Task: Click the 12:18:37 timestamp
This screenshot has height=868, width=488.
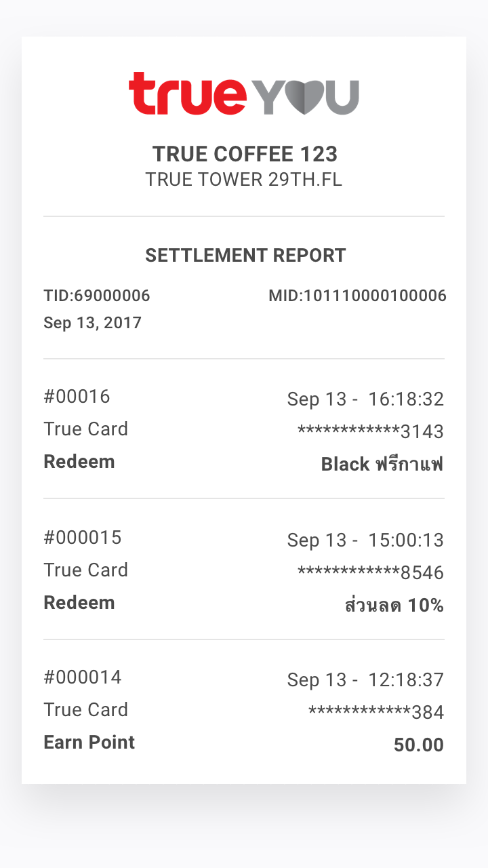Action: pos(406,680)
